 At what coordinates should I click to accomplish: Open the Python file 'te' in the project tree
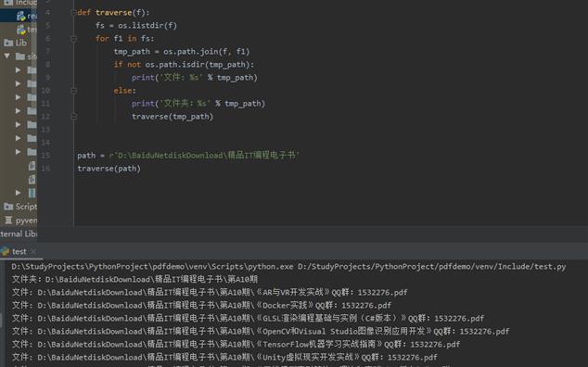[x=26, y=29]
